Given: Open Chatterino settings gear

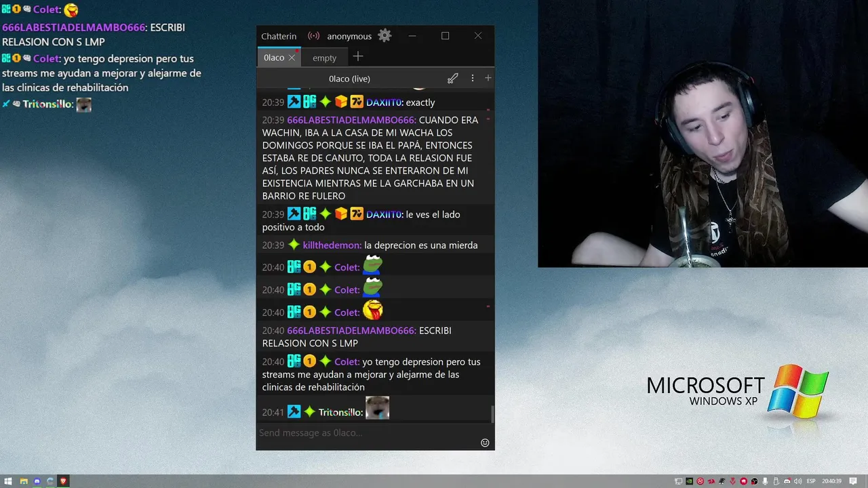Looking at the screenshot, I should point(384,36).
